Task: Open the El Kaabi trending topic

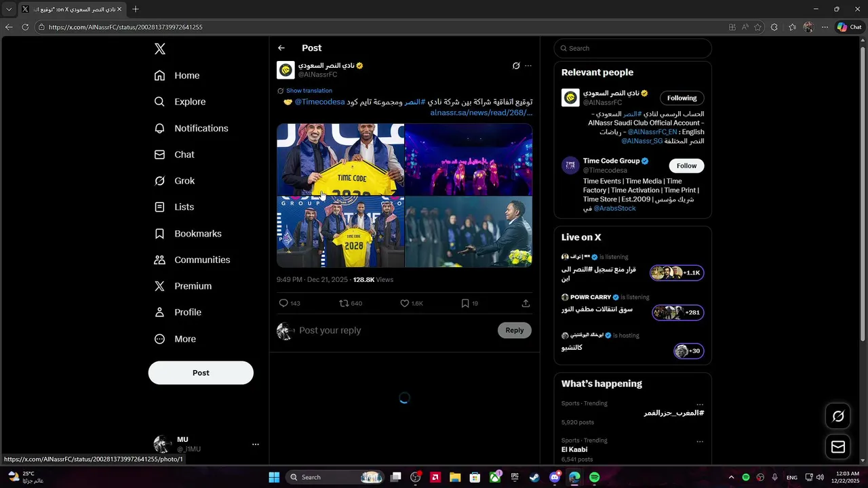Action: coord(633,449)
